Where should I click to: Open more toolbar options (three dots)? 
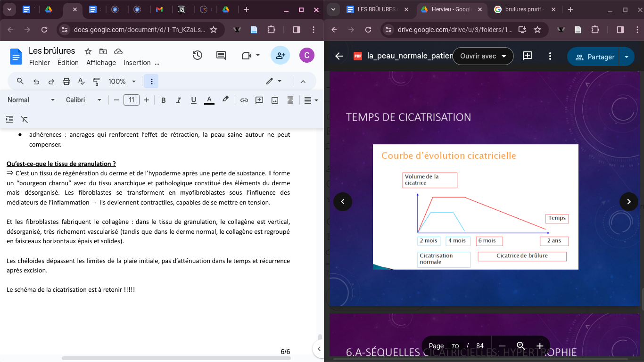click(151, 82)
